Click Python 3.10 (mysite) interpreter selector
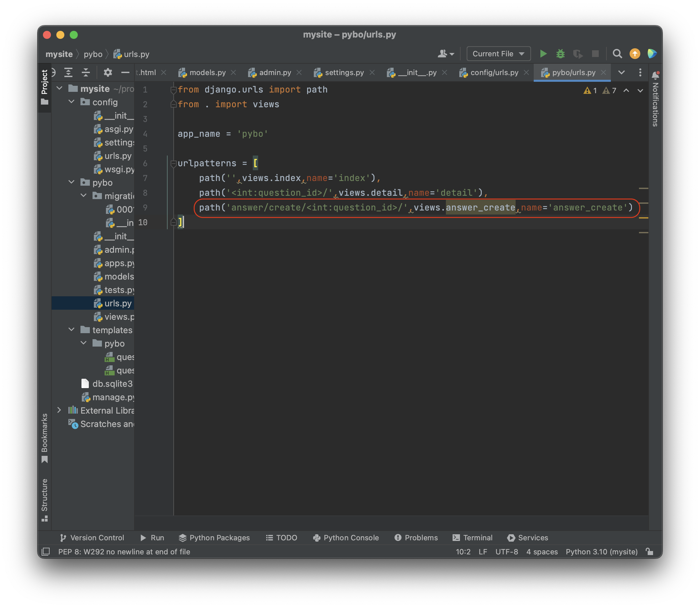Viewport: 700px width, 608px height. (x=601, y=552)
